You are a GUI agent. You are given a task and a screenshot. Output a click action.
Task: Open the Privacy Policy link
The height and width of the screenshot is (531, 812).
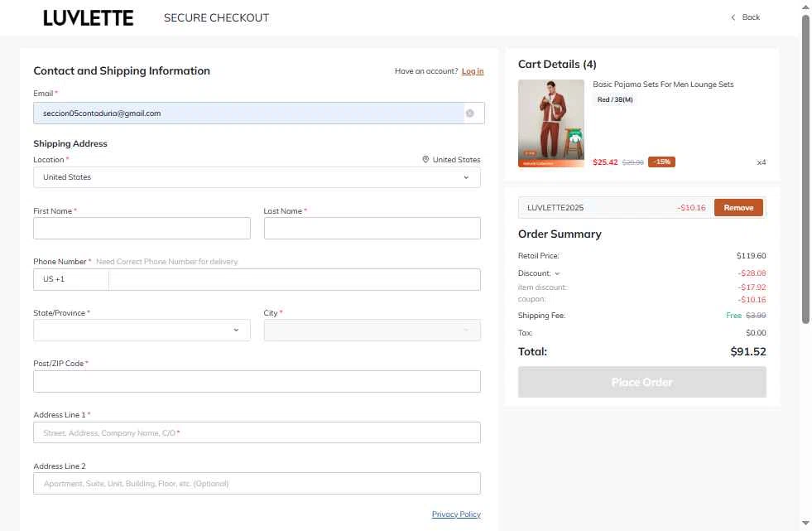pos(456,514)
